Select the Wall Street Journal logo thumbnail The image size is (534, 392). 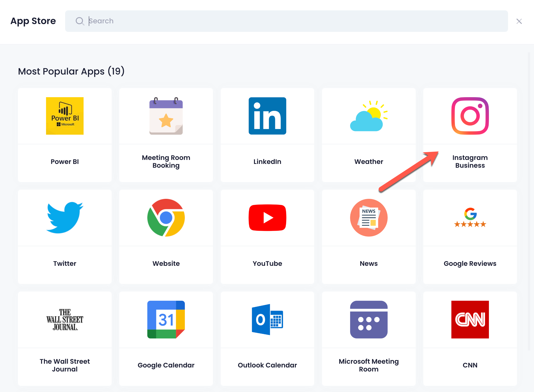point(65,319)
